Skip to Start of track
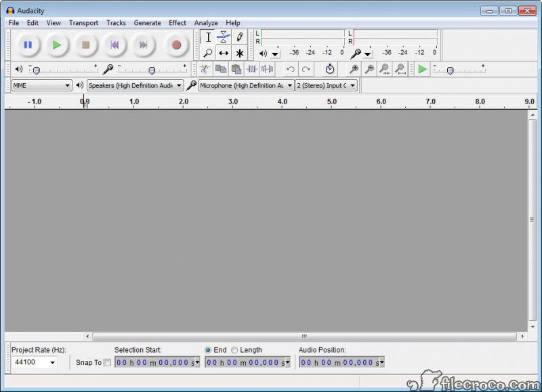 click(x=114, y=45)
